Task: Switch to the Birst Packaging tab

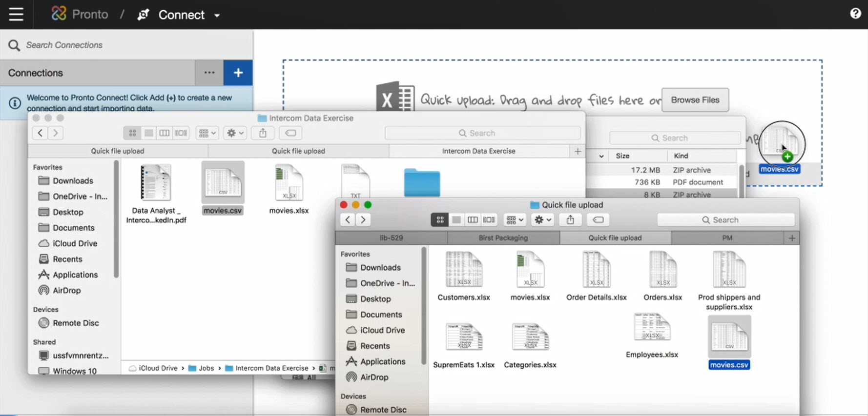Action: click(503, 238)
